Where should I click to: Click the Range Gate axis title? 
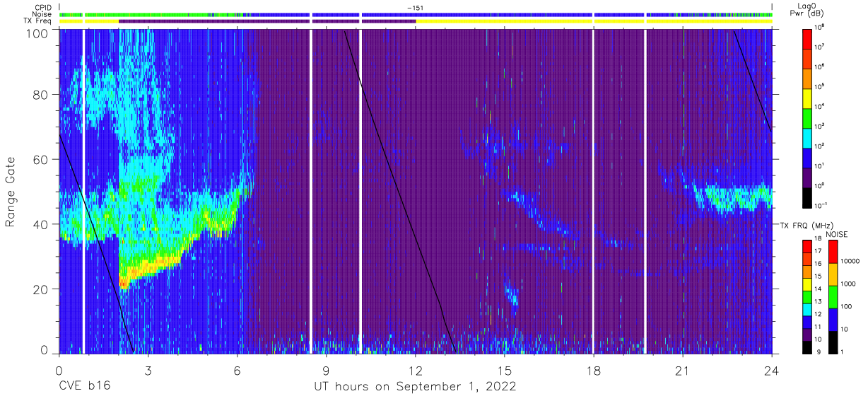[x=11, y=192]
